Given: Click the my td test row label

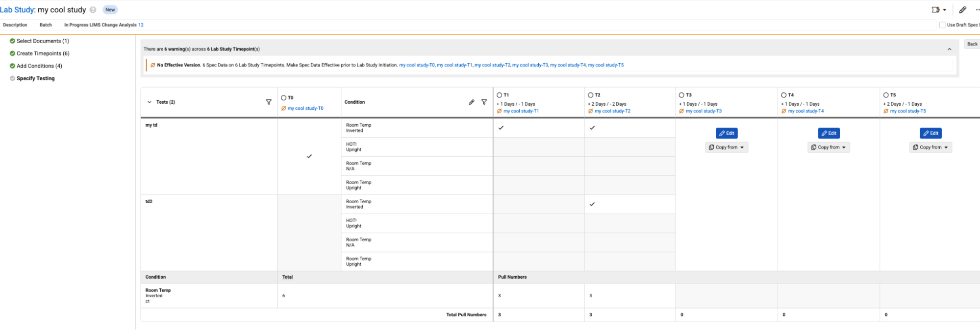Looking at the screenshot, I should click(x=151, y=125).
